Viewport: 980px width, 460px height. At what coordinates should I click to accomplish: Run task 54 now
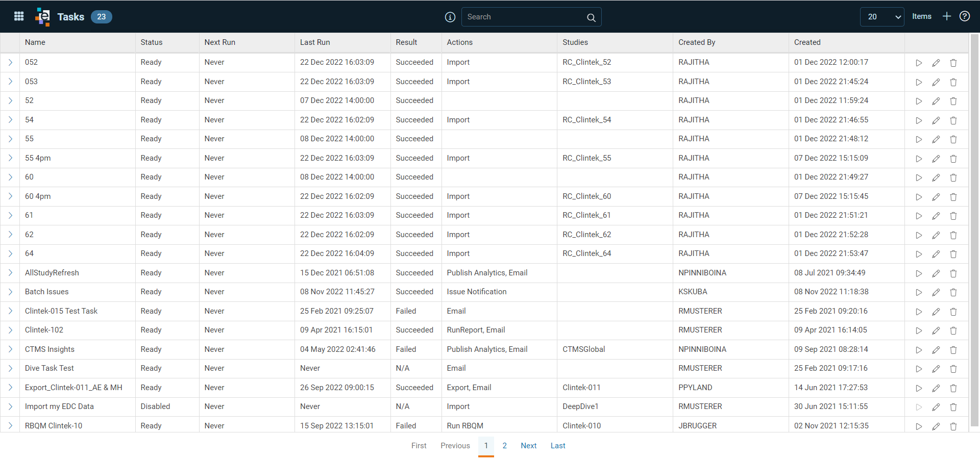(x=919, y=120)
